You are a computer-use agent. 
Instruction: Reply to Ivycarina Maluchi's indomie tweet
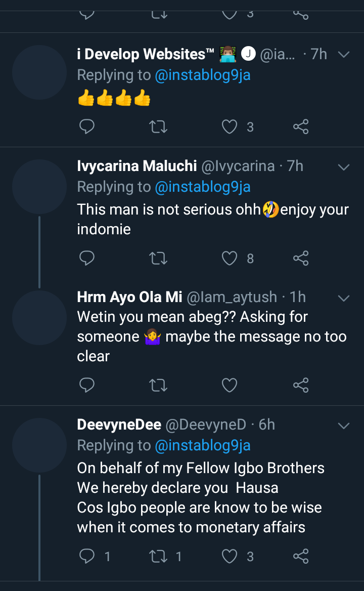pyautogui.click(x=87, y=259)
